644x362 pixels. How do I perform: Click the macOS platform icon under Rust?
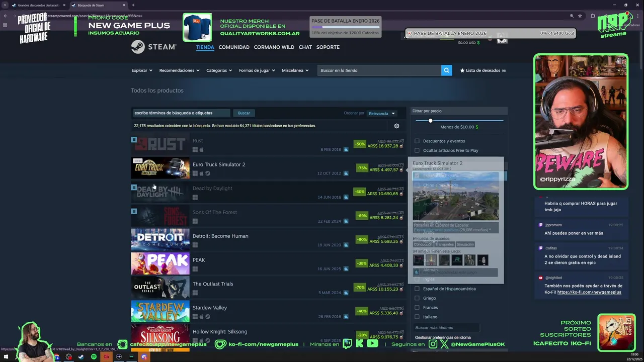tap(201, 149)
